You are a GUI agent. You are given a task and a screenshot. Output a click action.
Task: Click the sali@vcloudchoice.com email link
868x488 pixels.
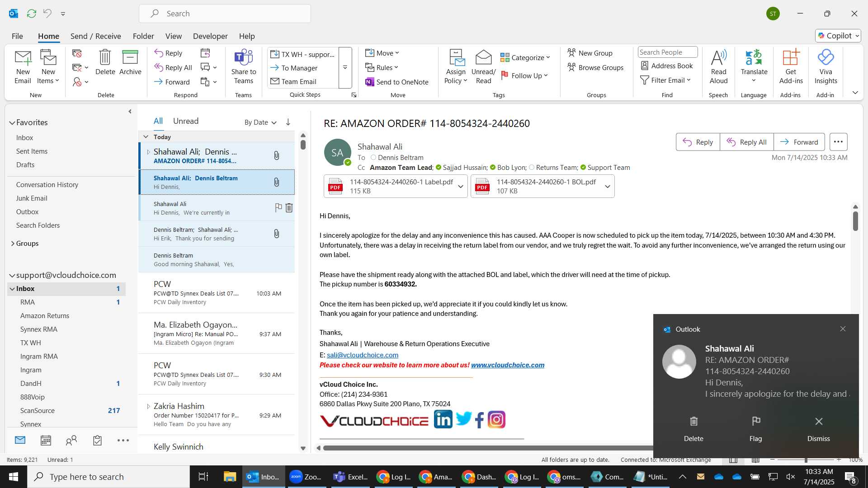(363, 355)
